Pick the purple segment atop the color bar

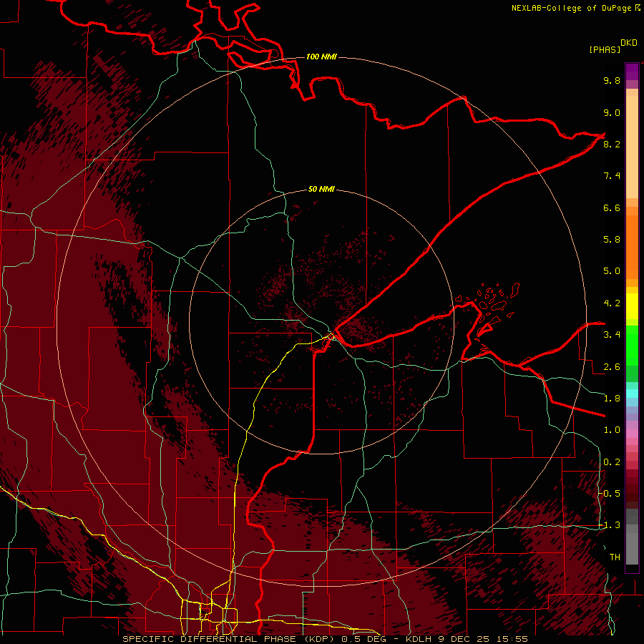click(632, 72)
